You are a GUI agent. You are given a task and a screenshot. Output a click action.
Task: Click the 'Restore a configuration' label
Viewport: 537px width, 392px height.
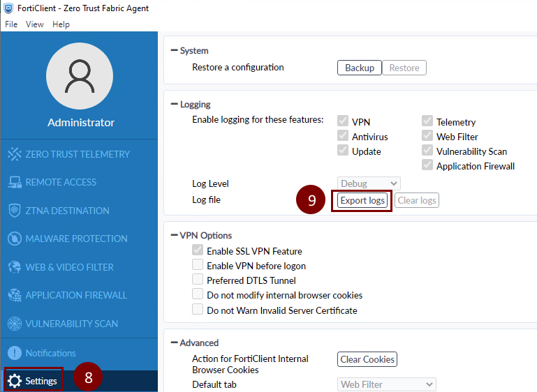pyautogui.click(x=238, y=68)
